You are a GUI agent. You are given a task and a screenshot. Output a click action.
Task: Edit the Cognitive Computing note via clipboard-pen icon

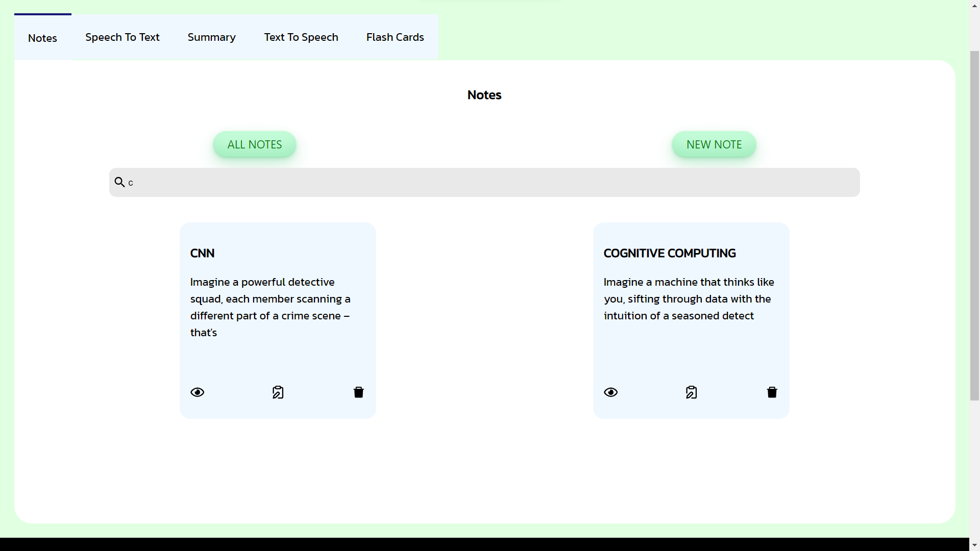point(691,392)
